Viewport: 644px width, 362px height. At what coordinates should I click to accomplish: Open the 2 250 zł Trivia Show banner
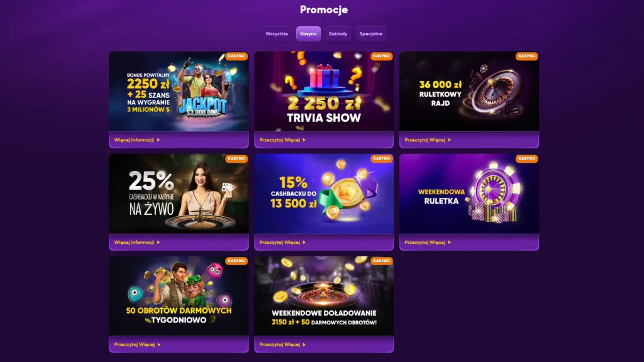(324, 91)
